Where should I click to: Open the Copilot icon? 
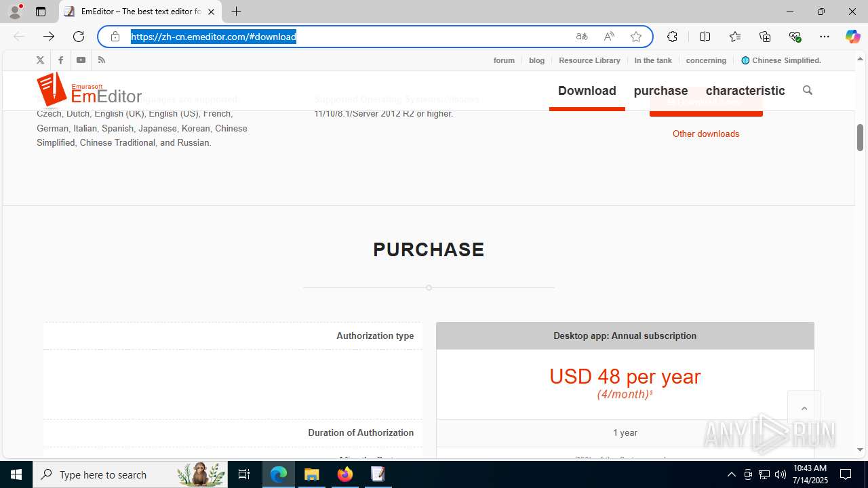[852, 37]
